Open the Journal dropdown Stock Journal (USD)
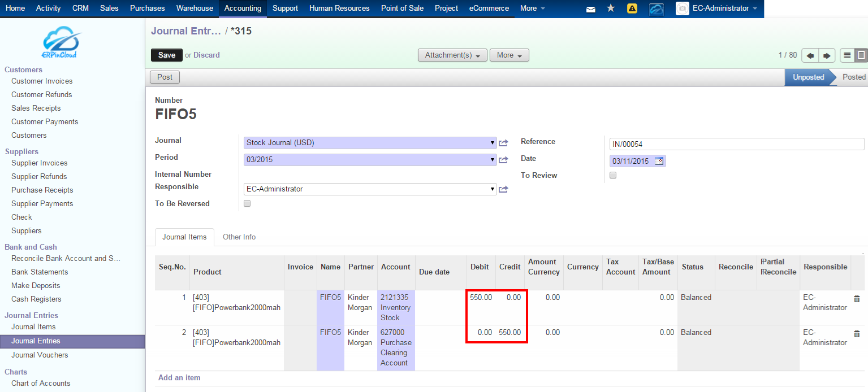 pos(370,143)
